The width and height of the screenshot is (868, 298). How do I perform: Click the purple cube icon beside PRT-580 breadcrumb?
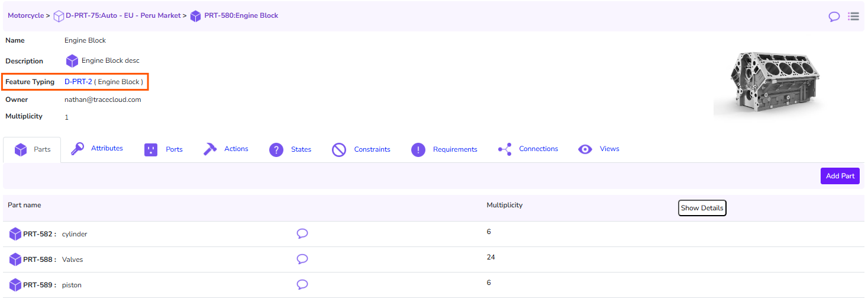(196, 16)
